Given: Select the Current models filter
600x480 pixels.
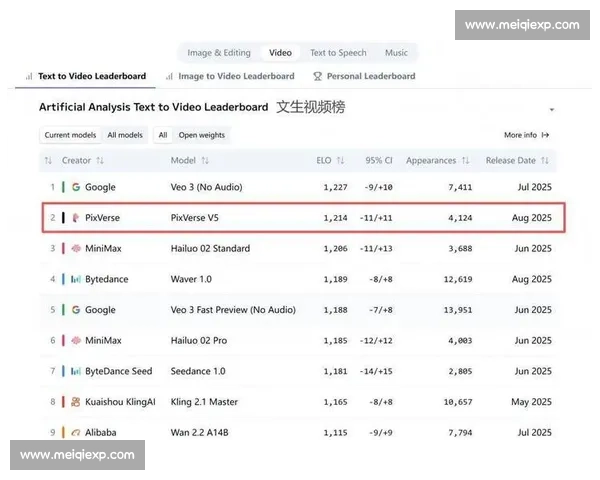Looking at the screenshot, I should pyautogui.click(x=70, y=135).
